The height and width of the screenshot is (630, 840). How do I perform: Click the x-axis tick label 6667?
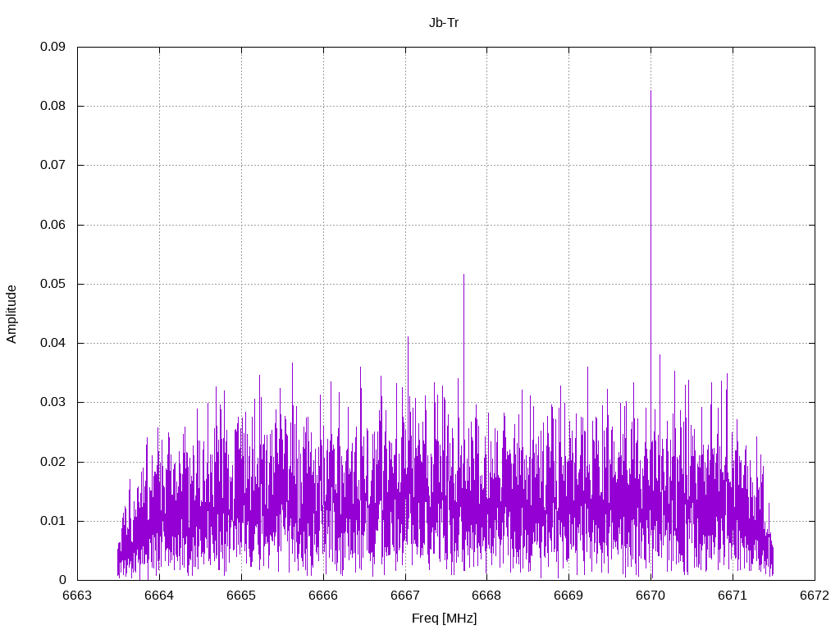point(405,596)
